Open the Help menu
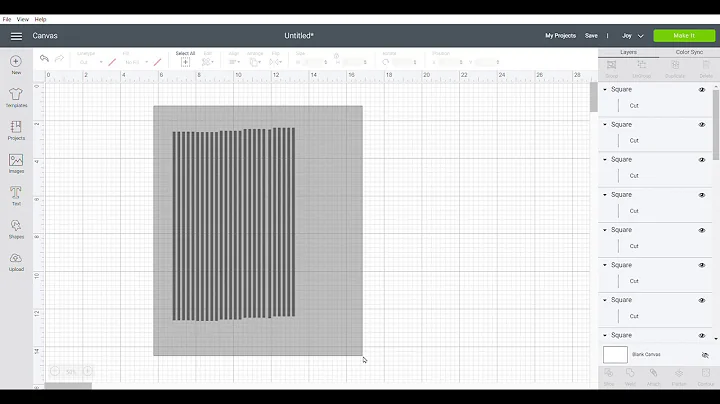Viewport: 720px width, 404px height. [x=40, y=19]
